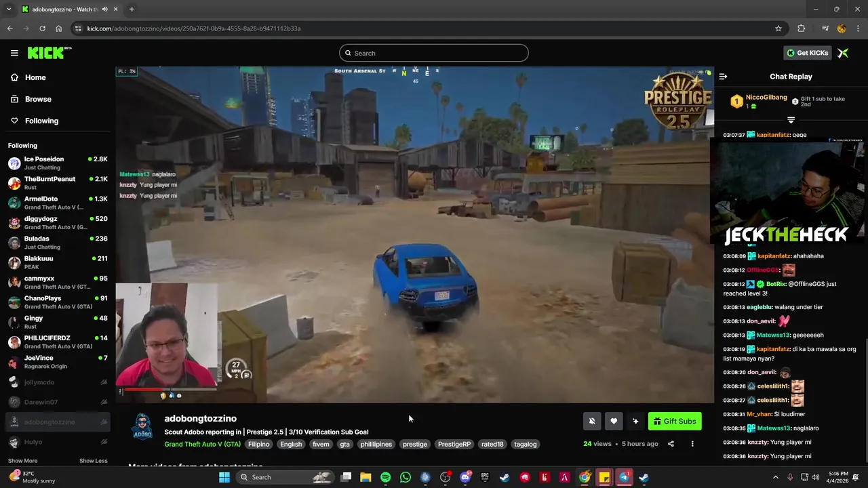Bookmark this page with star icon
Screen dimensions: 868x488
point(778,28)
